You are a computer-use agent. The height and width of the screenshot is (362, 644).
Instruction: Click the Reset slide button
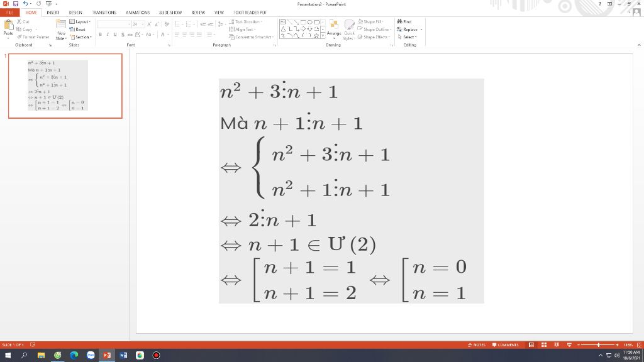(77, 29)
